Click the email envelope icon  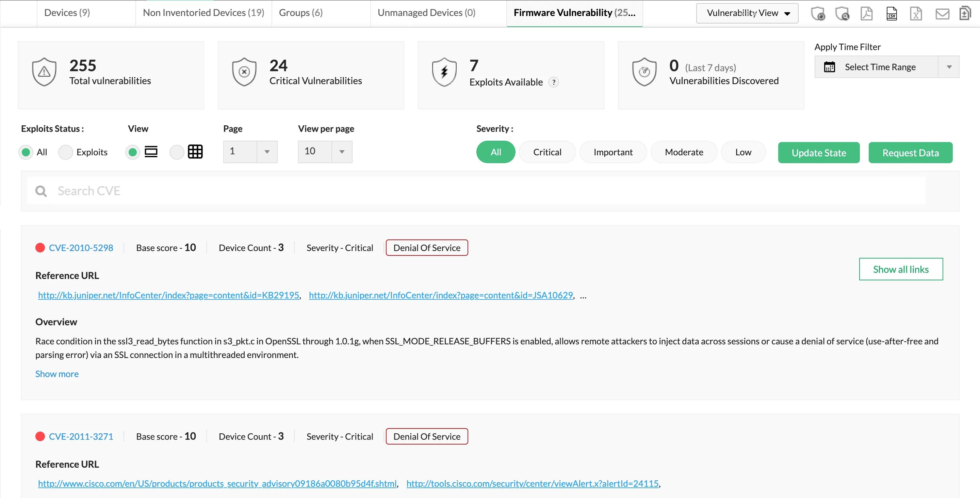point(942,14)
